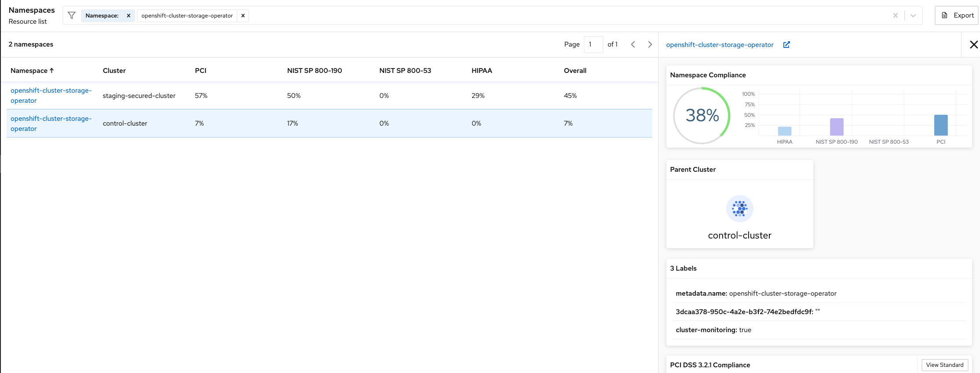Click the control-cluster parent cluster icon
The image size is (980, 373).
(739, 209)
